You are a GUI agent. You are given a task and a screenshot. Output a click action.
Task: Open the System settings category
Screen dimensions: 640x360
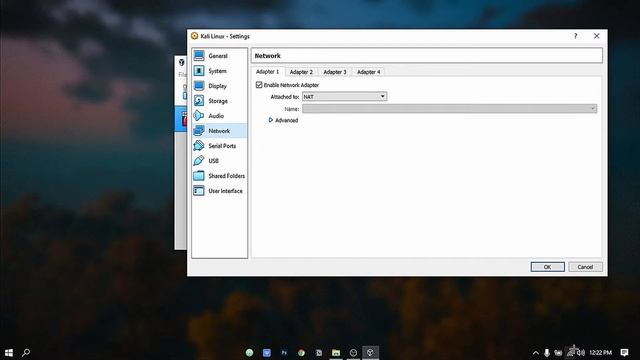[219, 71]
